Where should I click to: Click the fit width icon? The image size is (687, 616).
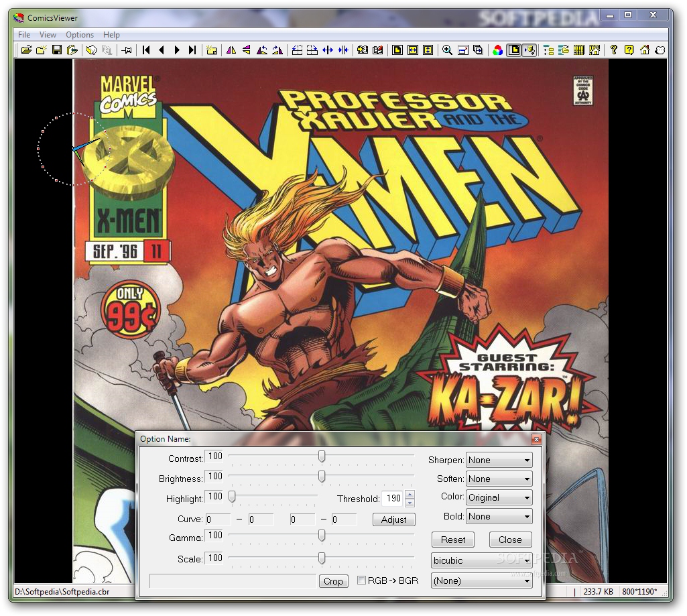point(413,50)
